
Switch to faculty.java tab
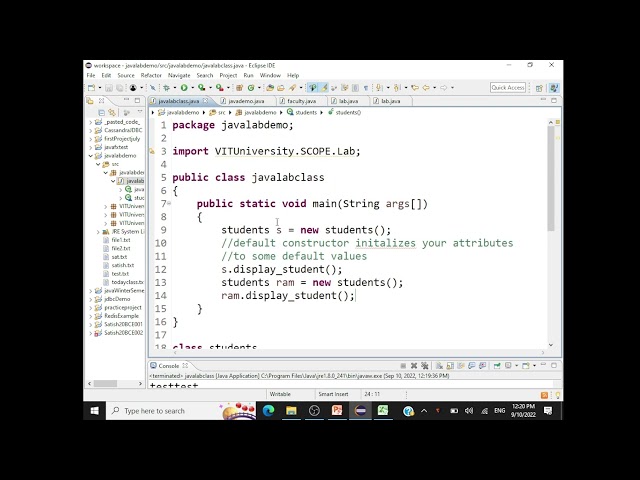pos(301,101)
